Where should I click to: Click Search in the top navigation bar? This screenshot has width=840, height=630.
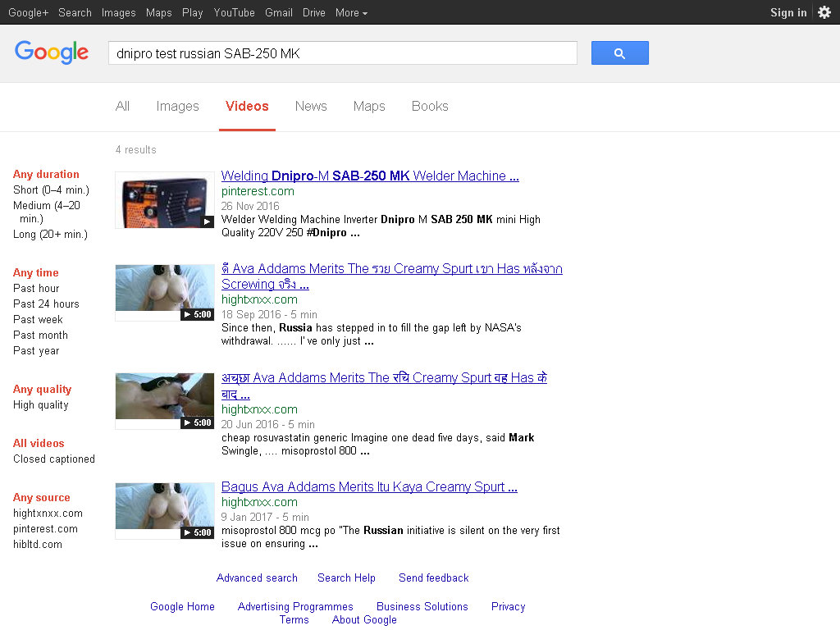click(75, 12)
